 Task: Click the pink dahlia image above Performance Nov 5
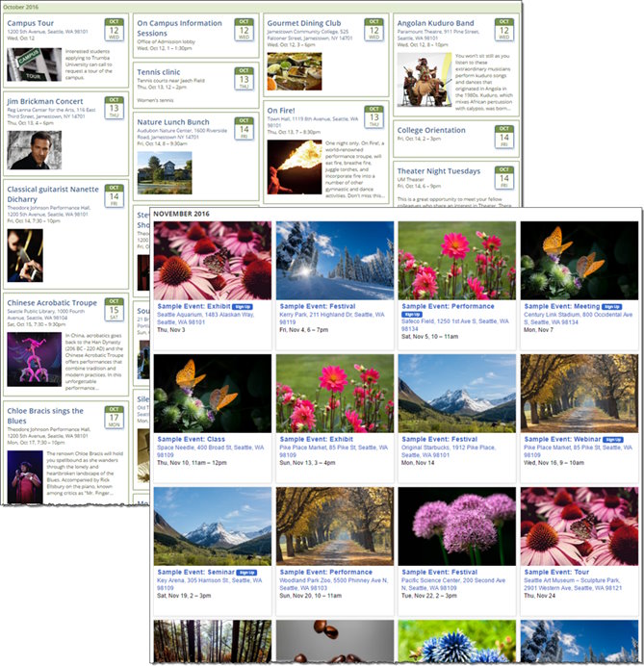(456, 261)
